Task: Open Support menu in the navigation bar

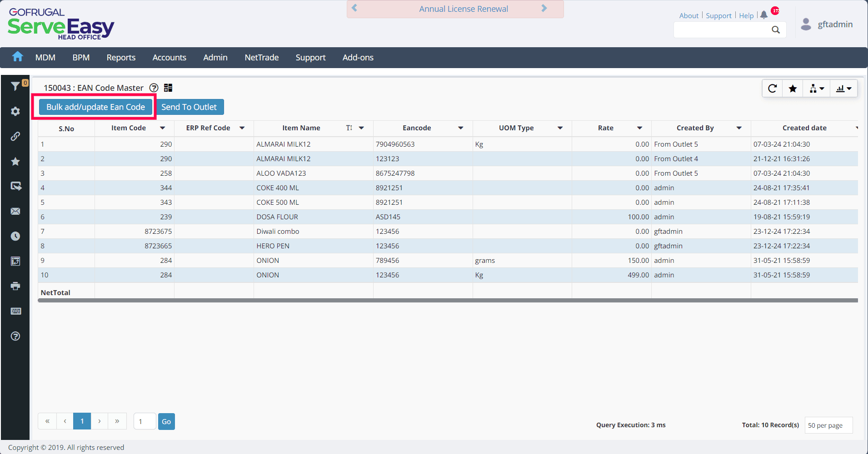Action: pyautogui.click(x=311, y=58)
